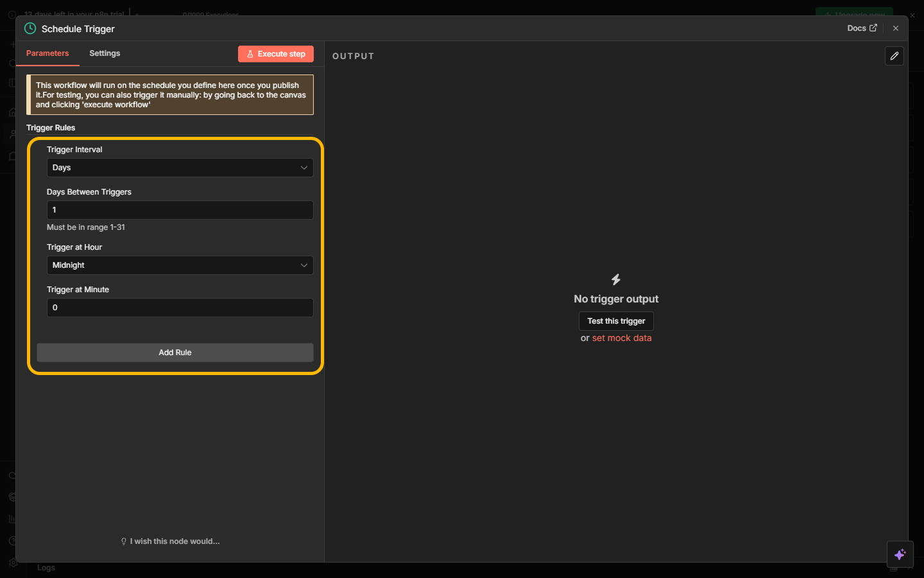Viewport: 924px width, 578px height.
Task: Open the Docs external link
Action: tap(862, 28)
